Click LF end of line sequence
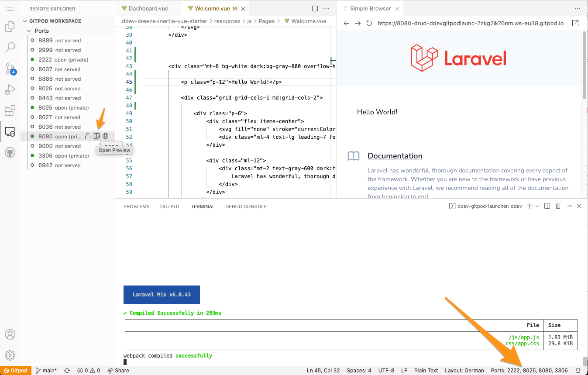 pos(404,371)
